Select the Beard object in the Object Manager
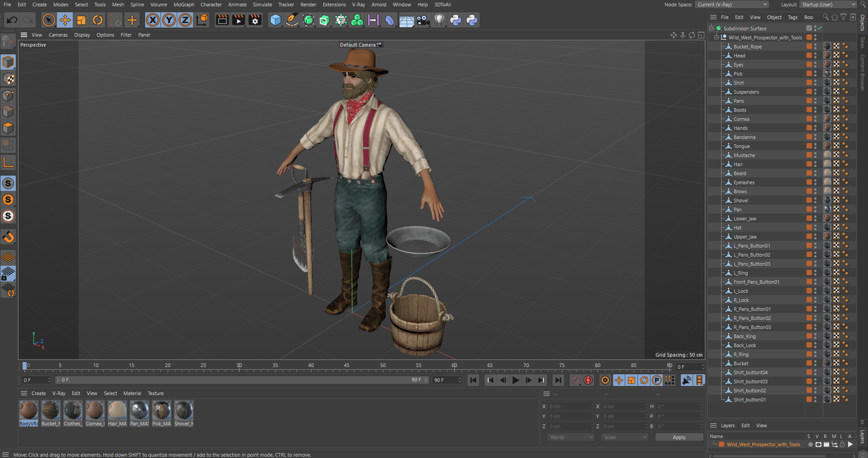868x458 pixels. tap(740, 173)
